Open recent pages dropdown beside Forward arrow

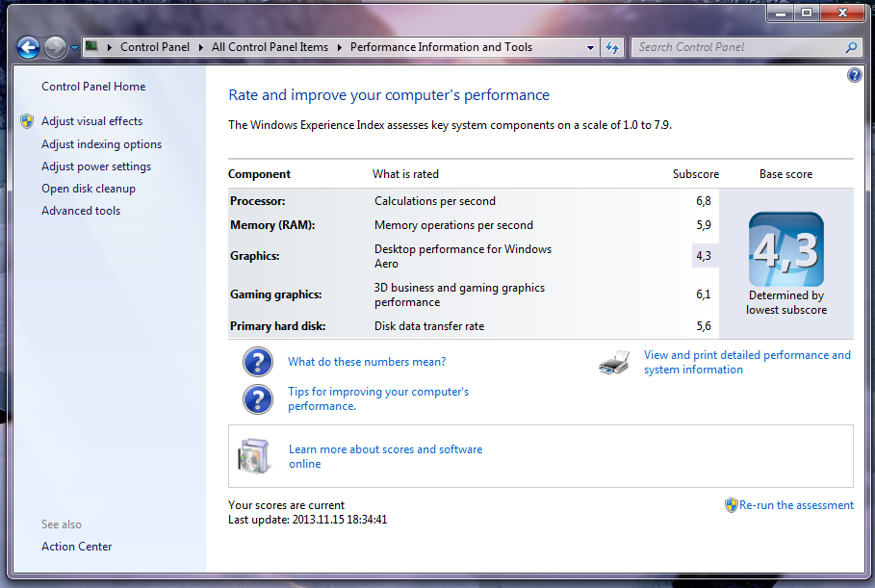click(74, 48)
